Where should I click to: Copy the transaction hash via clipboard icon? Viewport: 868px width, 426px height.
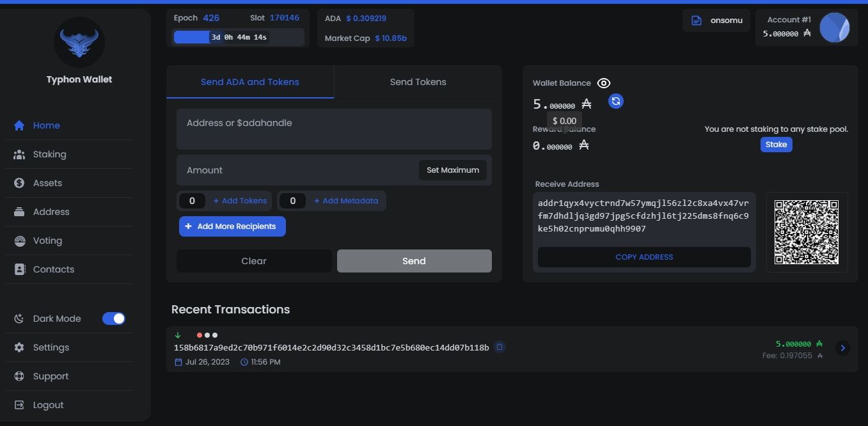point(500,347)
